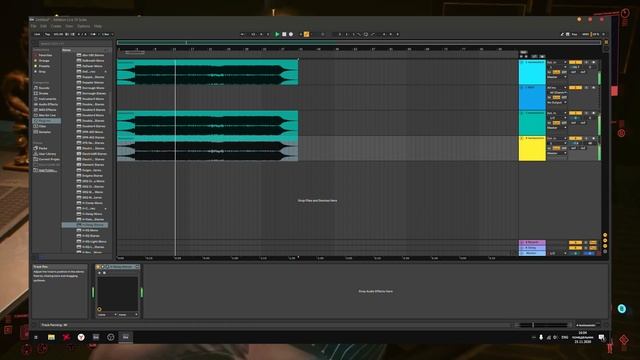This screenshot has width=640, height=360.
Task: Click the microphone icon in system tray
Action: pos(541,337)
